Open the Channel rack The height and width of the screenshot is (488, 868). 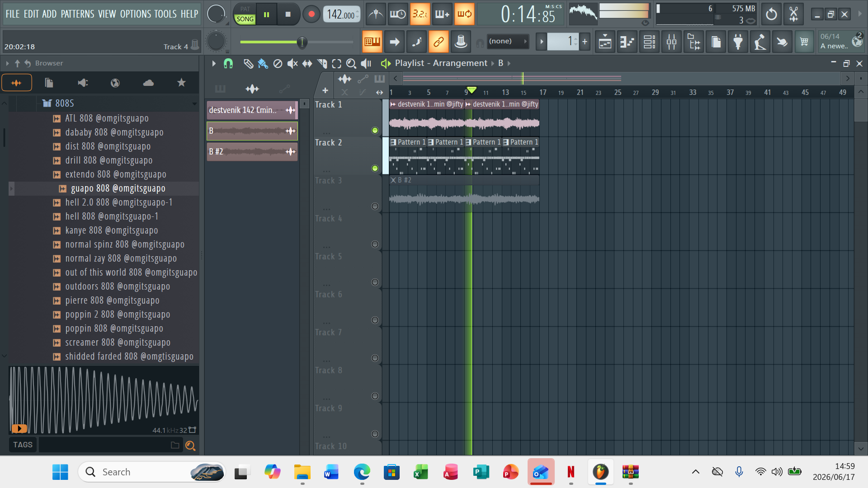click(649, 42)
